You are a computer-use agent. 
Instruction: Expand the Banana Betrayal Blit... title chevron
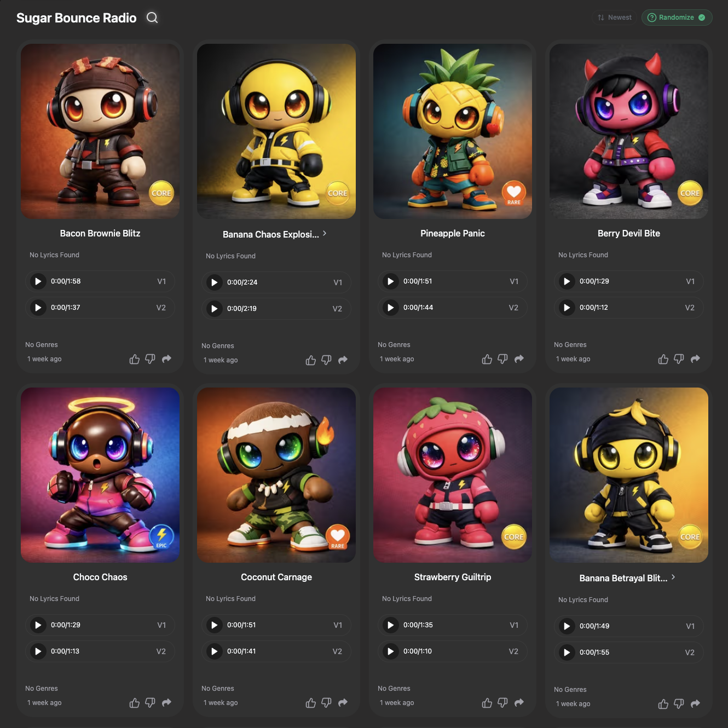coord(673,577)
